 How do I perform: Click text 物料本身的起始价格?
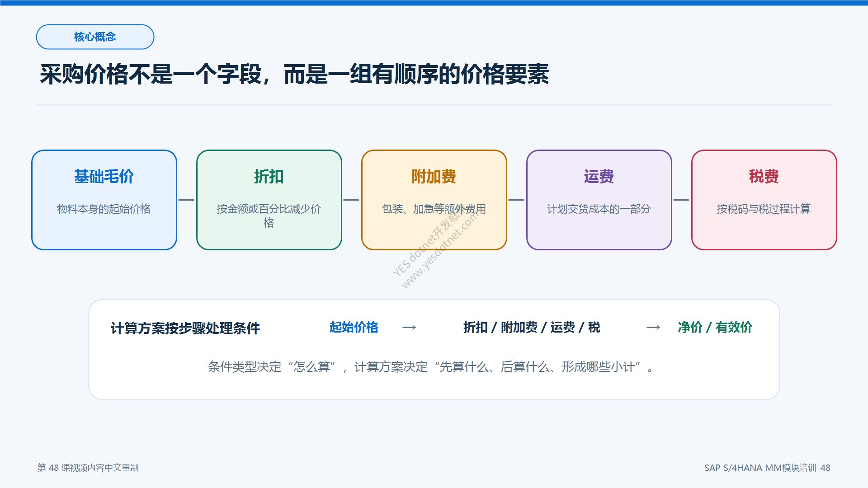coord(104,209)
